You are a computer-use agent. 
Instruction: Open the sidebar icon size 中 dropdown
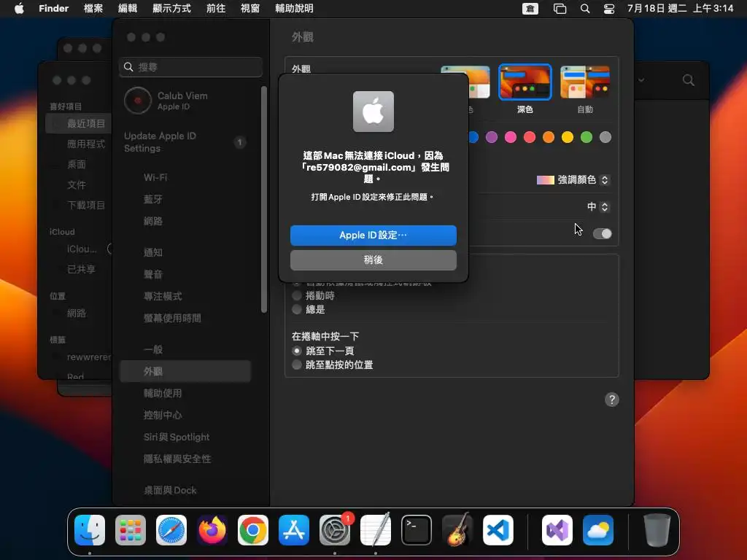click(x=598, y=206)
